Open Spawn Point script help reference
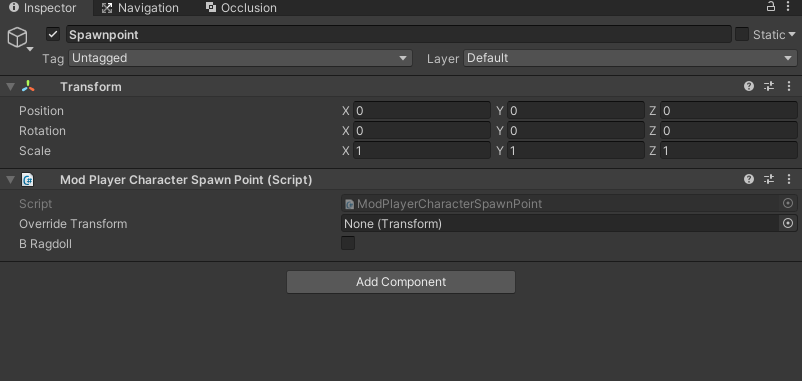The height and width of the screenshot is (381, 802). (749, 179)
